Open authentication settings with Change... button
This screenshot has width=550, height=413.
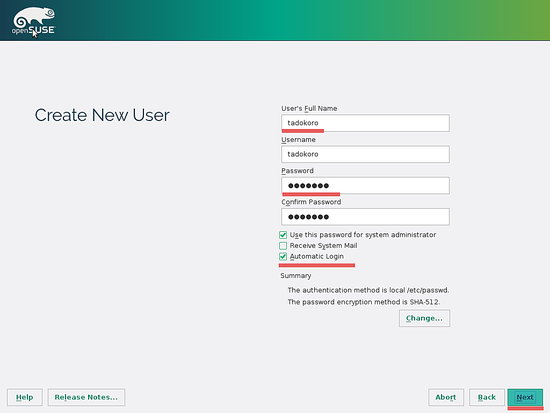(x=424, y=318)
